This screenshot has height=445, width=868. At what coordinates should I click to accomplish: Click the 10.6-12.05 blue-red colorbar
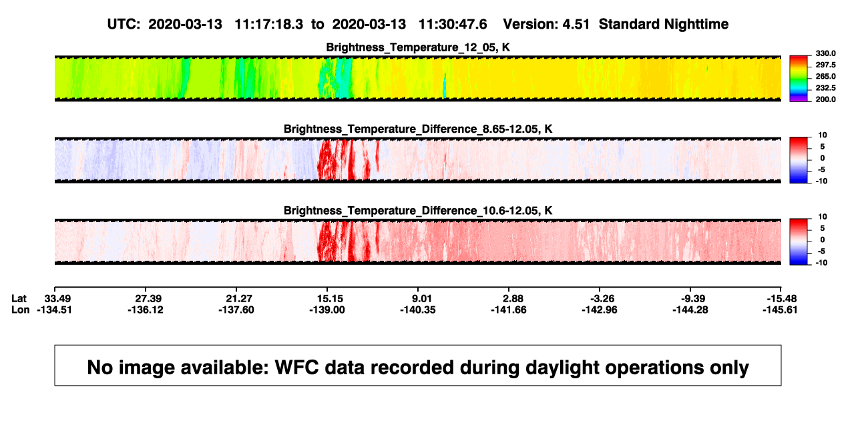799,242
